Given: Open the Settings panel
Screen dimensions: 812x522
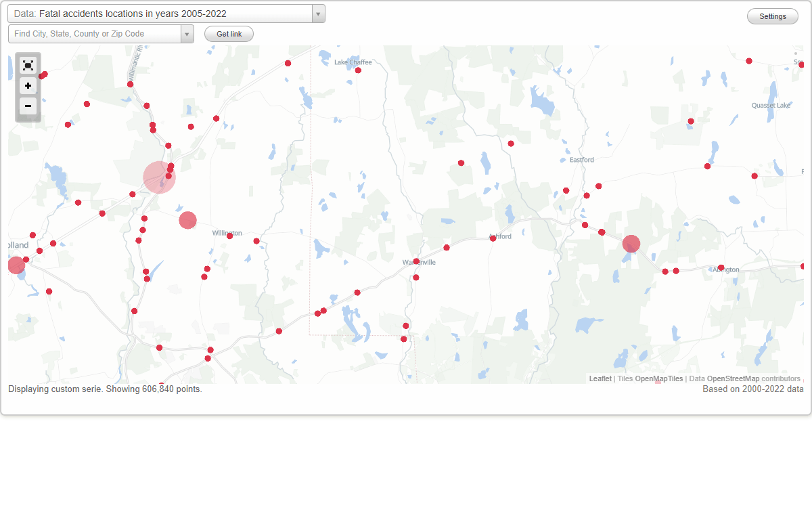Looking at the screenshot, I should click(772, 16).
